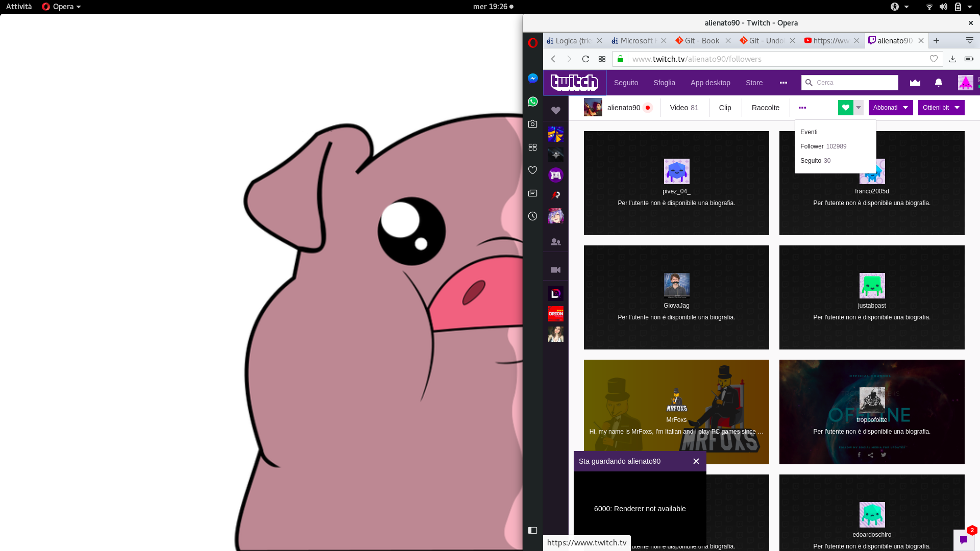
Task: Close the Sta guardando mini player
Action: pyautogui.click(x=696, y=461)
